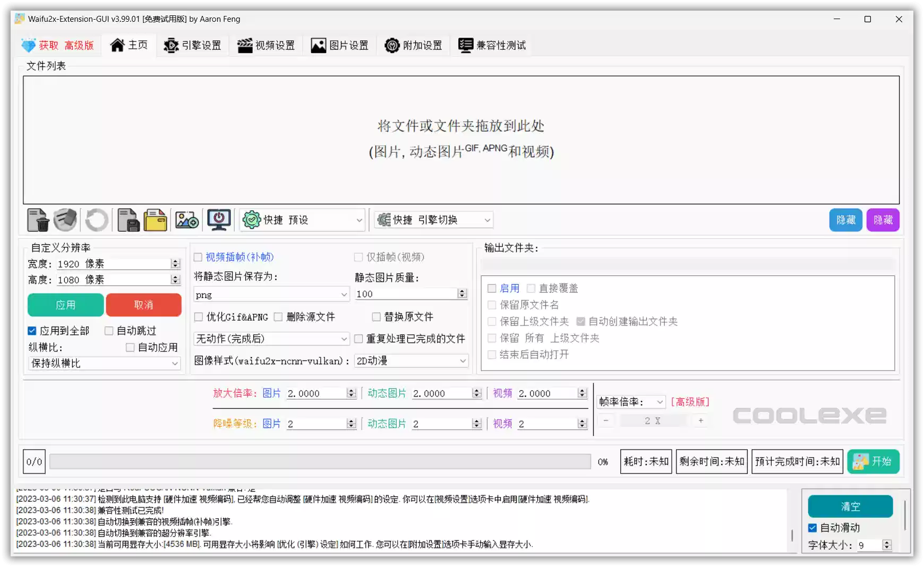Click the monitor power icon
This screenshot has width=924, height=567.
218,220
